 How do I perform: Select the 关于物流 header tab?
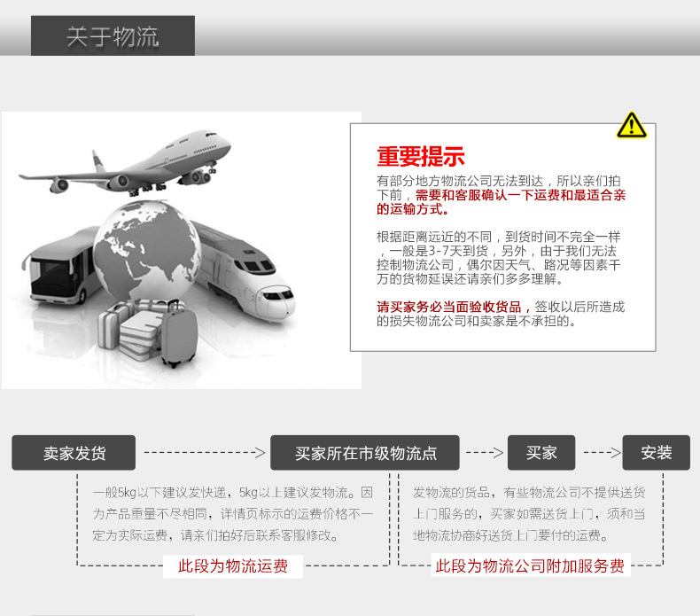(x=113, y=36)
